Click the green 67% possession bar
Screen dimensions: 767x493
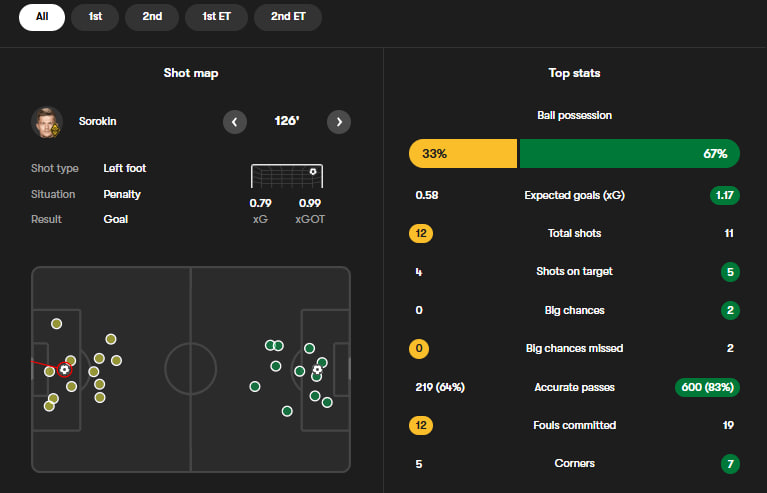[x=629, y=154]
